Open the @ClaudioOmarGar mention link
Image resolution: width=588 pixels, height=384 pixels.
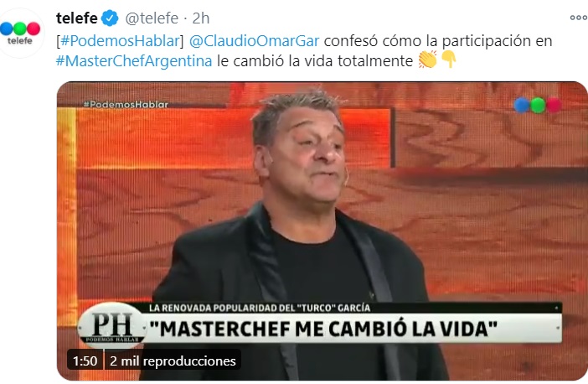[x=255, y=40]
